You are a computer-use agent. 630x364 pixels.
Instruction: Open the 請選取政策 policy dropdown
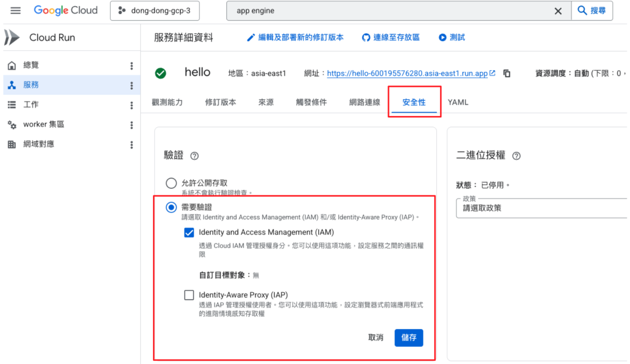click(x=541, y=208)
